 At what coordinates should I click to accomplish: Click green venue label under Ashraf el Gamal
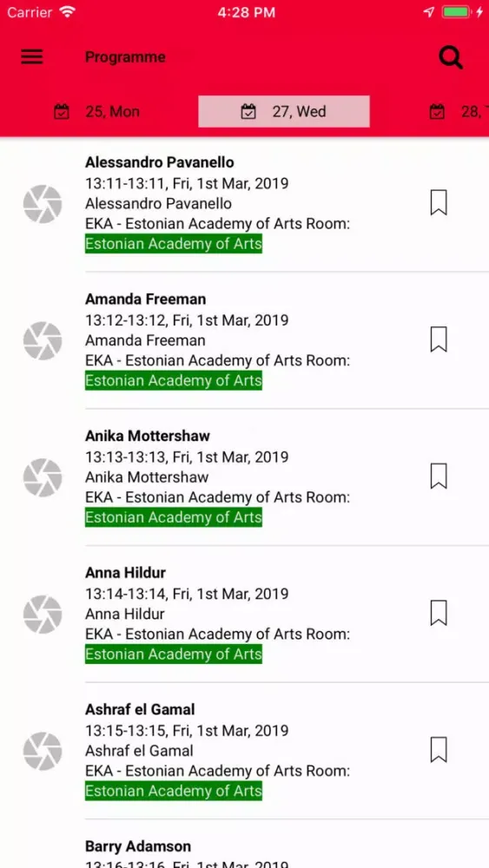click(174, 791)
